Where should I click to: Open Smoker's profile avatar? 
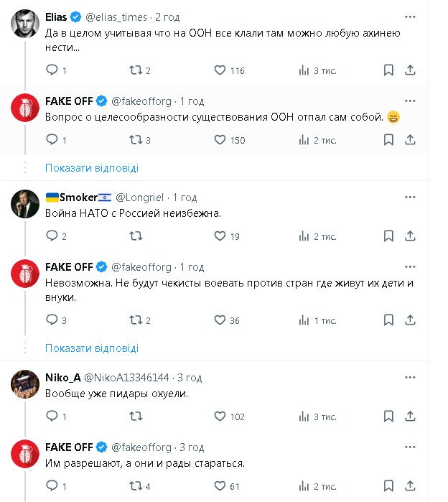(25, 205)
